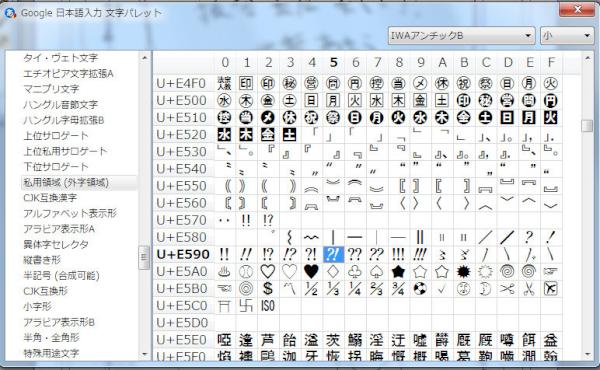Open アラビア表示形B category

(x=59, y=323)
